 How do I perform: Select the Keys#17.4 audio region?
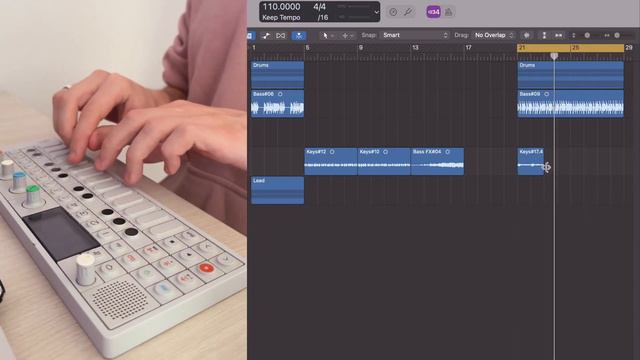tap(531, 162)
